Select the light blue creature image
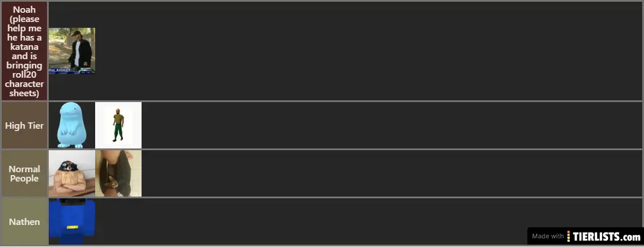The image size is (644, 247). point(71,125)
